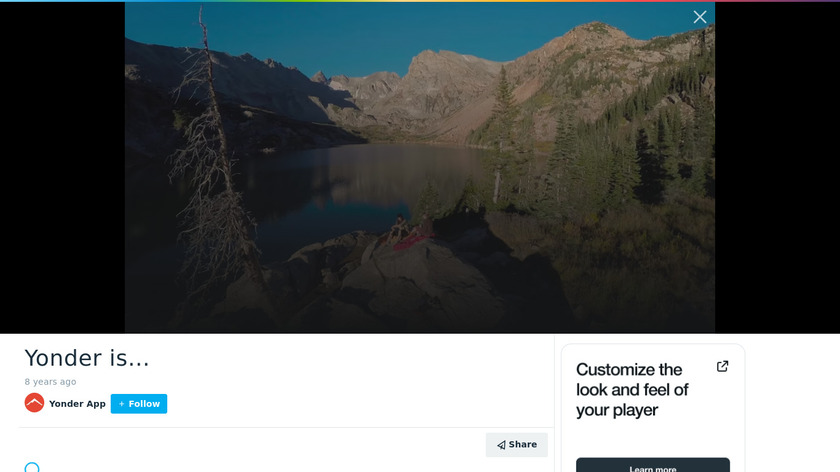Click the plus sign inside Follow
Viewport: 840px width, 472px height.
tap(122, 404)
